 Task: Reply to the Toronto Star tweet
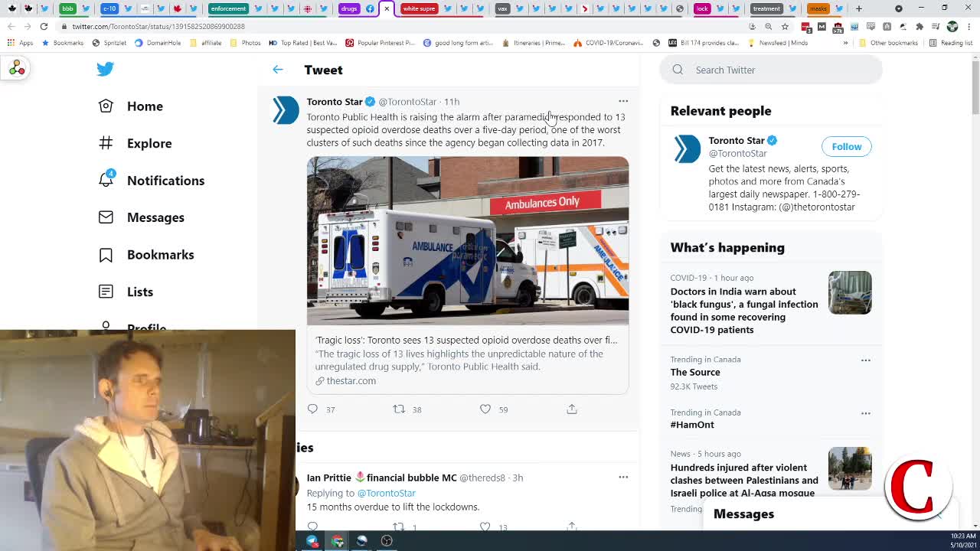(x=312, y=409)
